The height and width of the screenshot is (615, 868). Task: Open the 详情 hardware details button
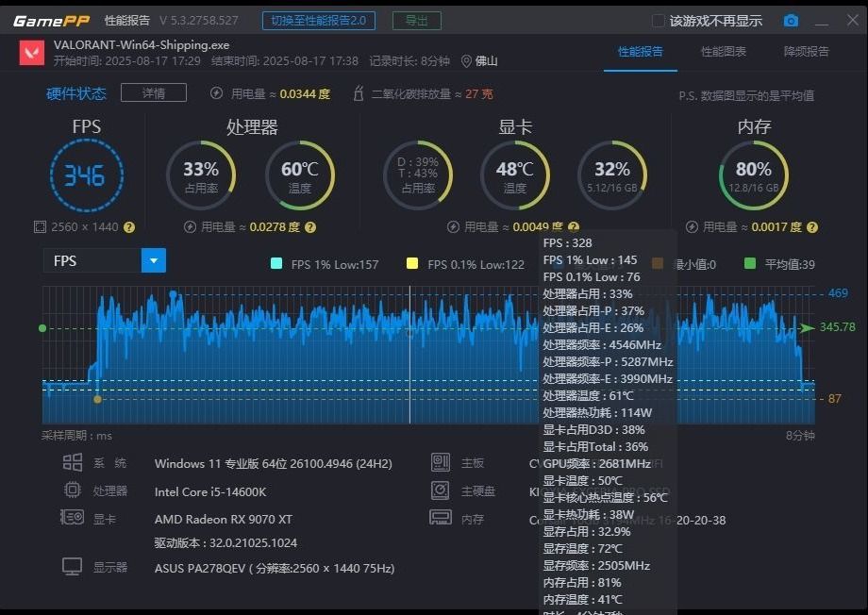(x=154, y=93)
